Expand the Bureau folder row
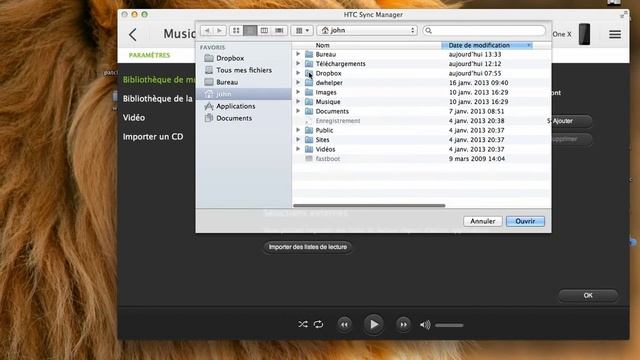This screenshot has height=360, width=640. (298, 54)
